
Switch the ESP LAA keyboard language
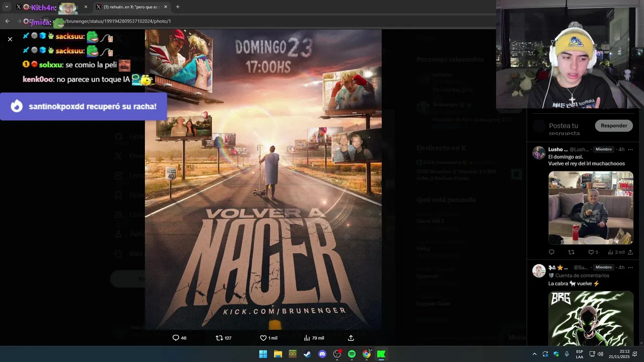[x=580, y=354]
